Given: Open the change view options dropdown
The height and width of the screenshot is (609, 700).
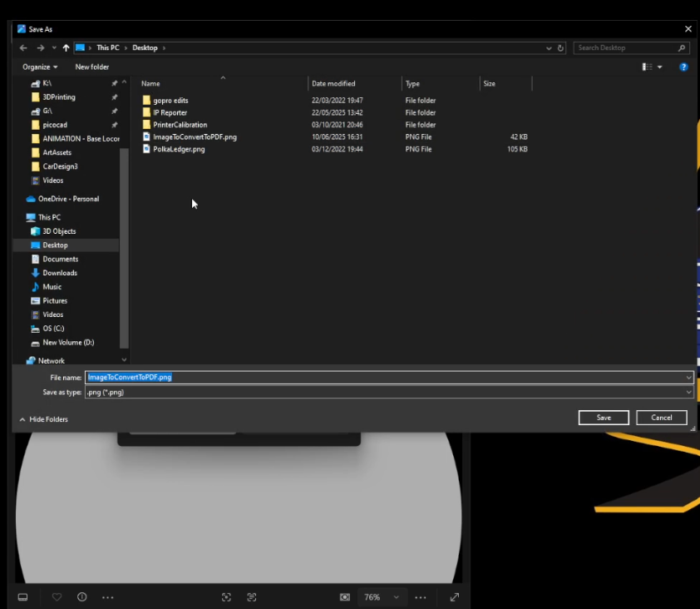Looking at the screenshot, I should click(x=660, y=67).
